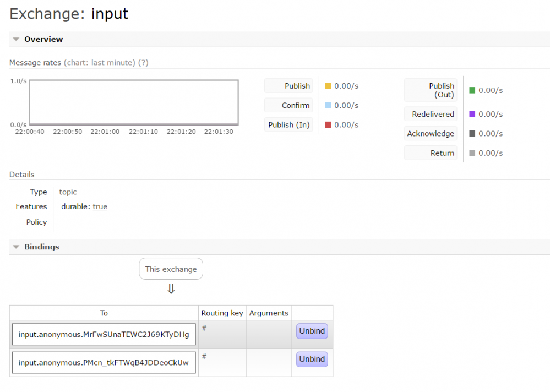The width and height of the screenshot is (550, 392).
Task: Click the yellow Publish color swatch
Action: (x=328, y=86)
